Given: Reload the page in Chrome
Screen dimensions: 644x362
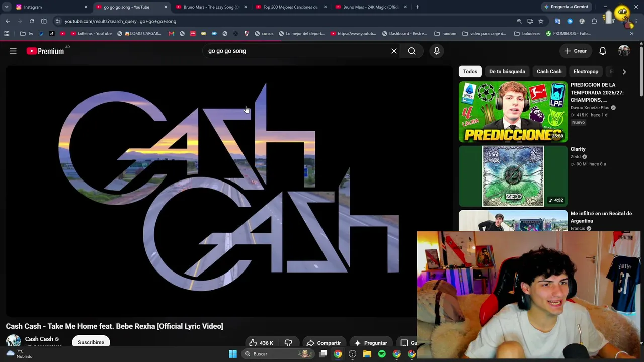Looking at the screenshot, I should [32, 21].
